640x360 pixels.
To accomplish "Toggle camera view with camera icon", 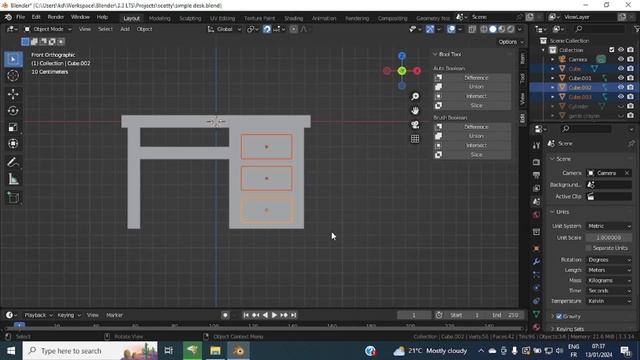I will click(415, 124).
